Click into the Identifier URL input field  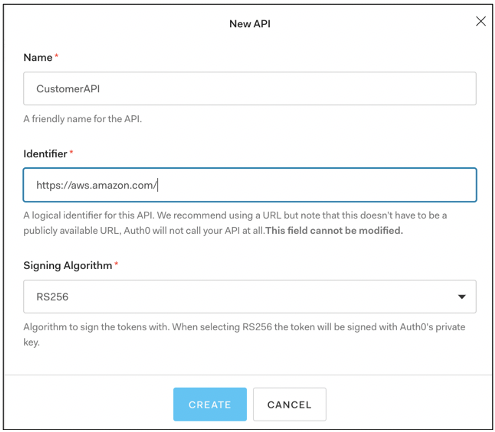pyautogui.click(x=250, y=185)
